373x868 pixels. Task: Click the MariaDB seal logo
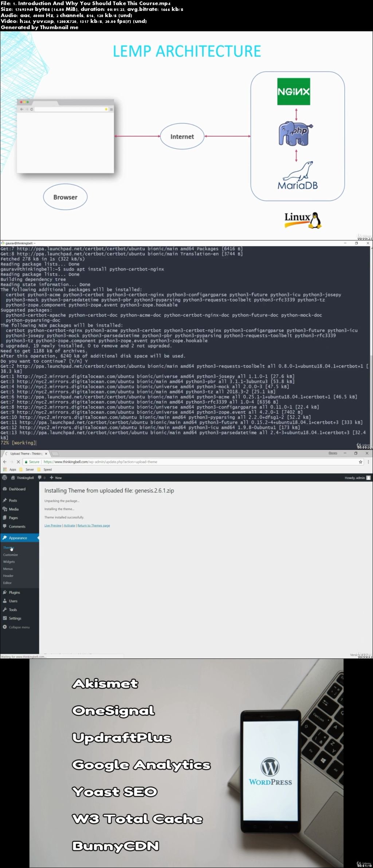[298, 176]
